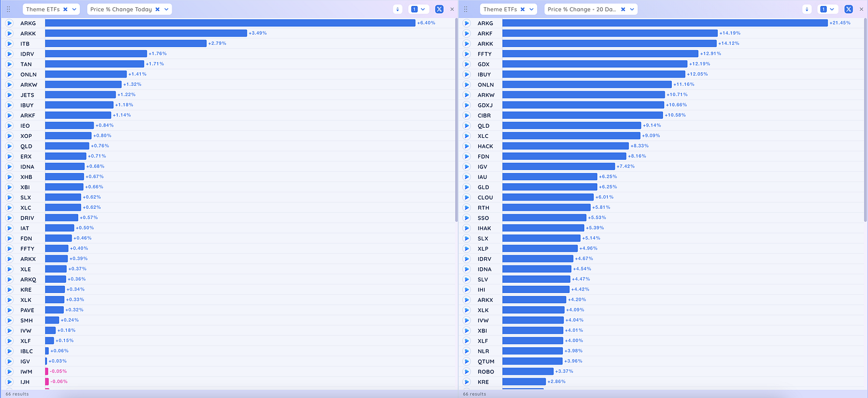Grab the drag handle of the Today panel

8,10
